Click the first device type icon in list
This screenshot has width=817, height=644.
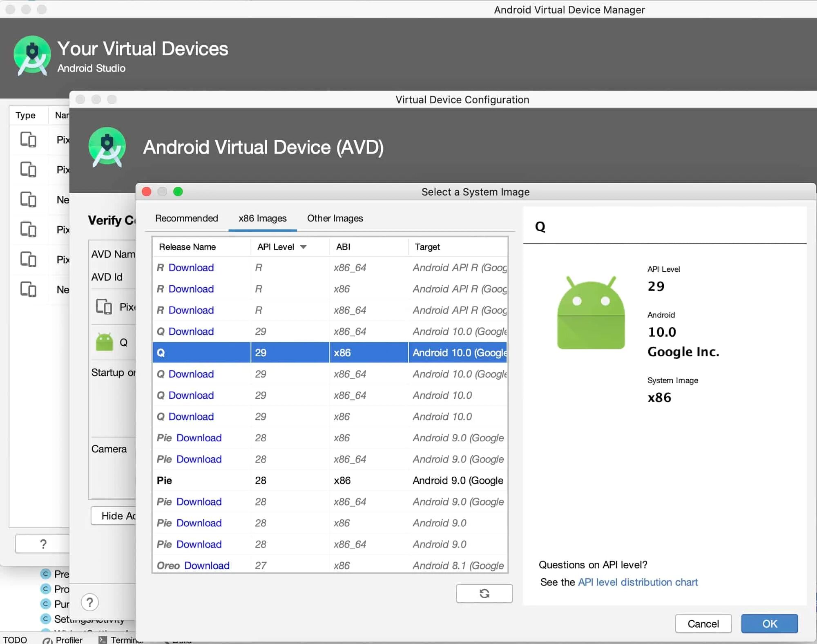point(28,140)
